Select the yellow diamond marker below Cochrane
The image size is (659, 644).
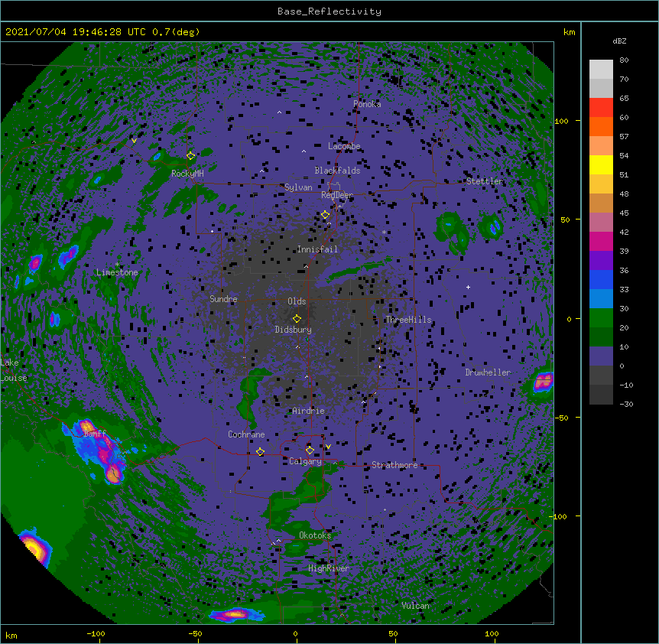click(260, 452)
